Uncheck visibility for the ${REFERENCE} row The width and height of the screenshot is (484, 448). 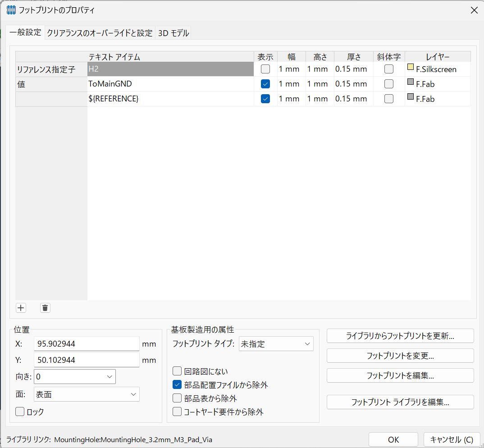(x=265, y=99)
